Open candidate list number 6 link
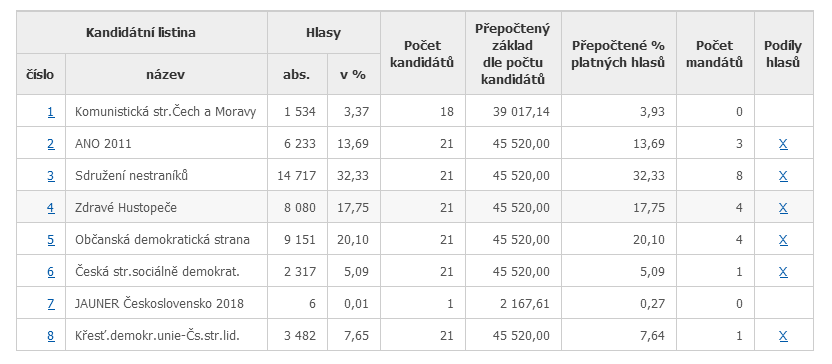832x364 pixels. click(51, 272)
